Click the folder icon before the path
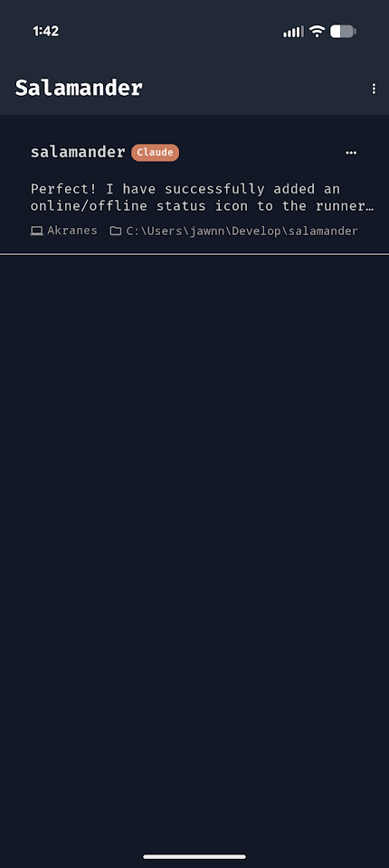 click(115, 231)
